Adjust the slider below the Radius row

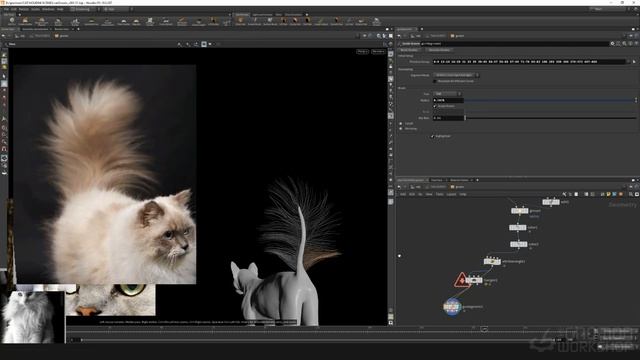coord(549,118)
